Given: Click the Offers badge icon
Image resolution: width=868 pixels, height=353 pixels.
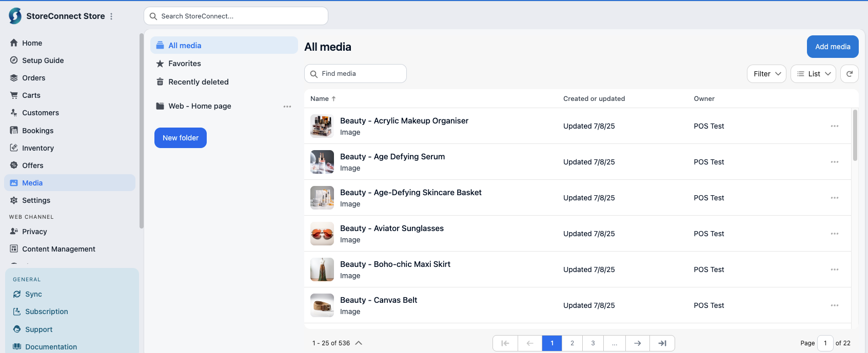Looking at the screenshot, I should point(14,165).
